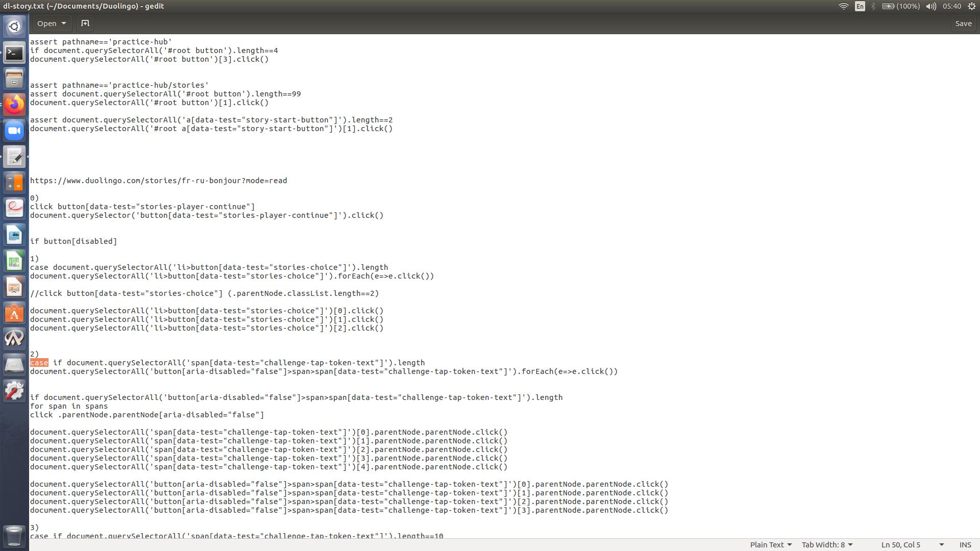Open Zoom from the dock

(14, 131)
